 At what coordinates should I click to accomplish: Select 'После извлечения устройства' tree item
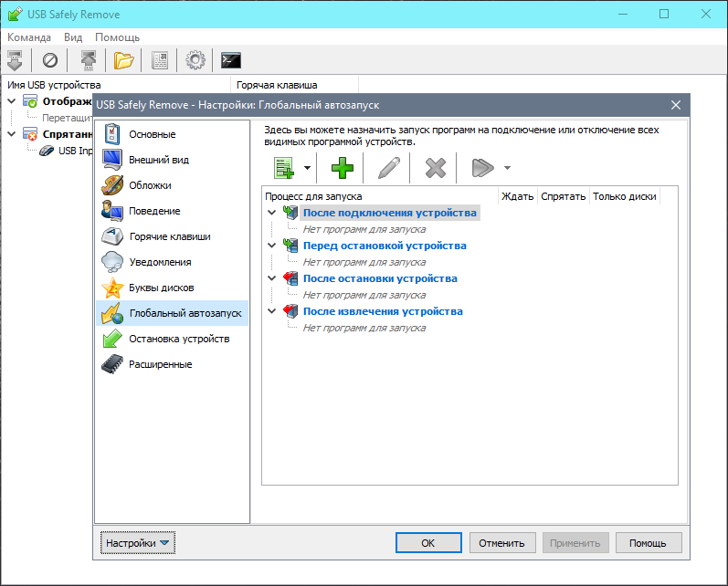[x=383, y=311]
